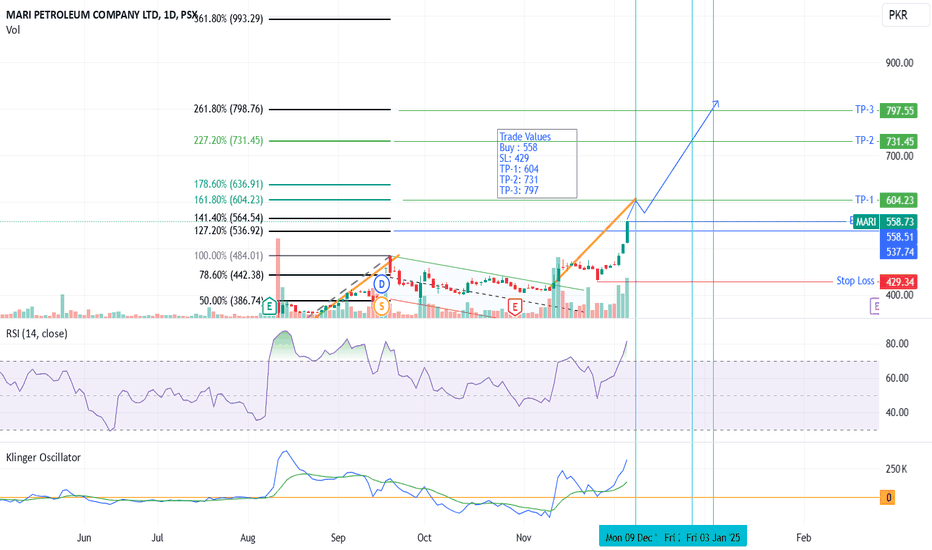Select the 178.60% (636.91) Fibonacci label
The height and width of the screenshot is (550, 932).
click(x=228, y=184)
